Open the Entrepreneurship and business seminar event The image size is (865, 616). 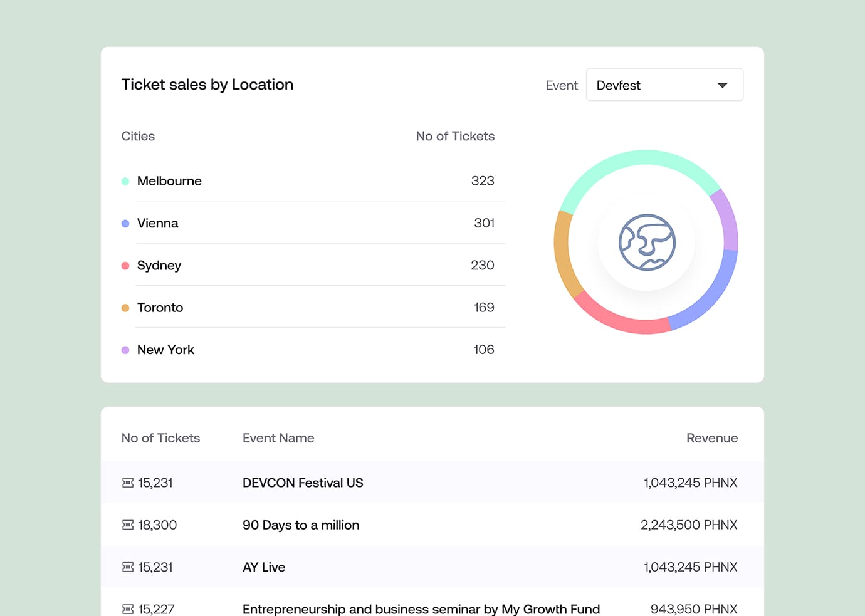(421, 608)
